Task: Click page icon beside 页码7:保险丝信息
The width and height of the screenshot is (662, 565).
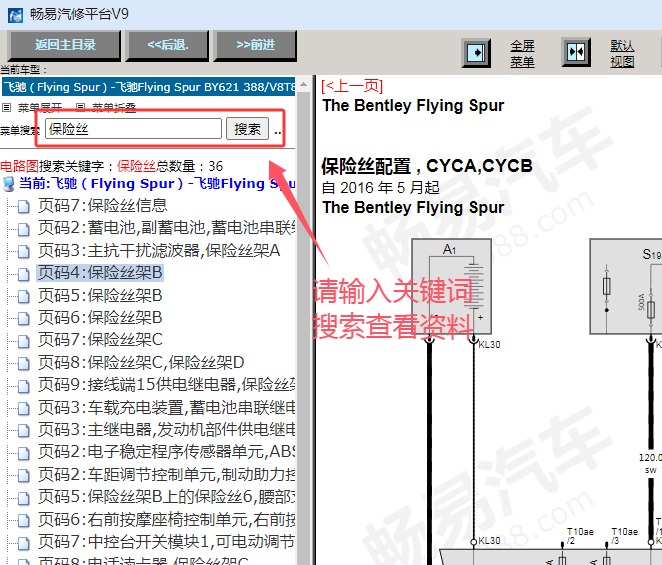Action: coord(24,206)
